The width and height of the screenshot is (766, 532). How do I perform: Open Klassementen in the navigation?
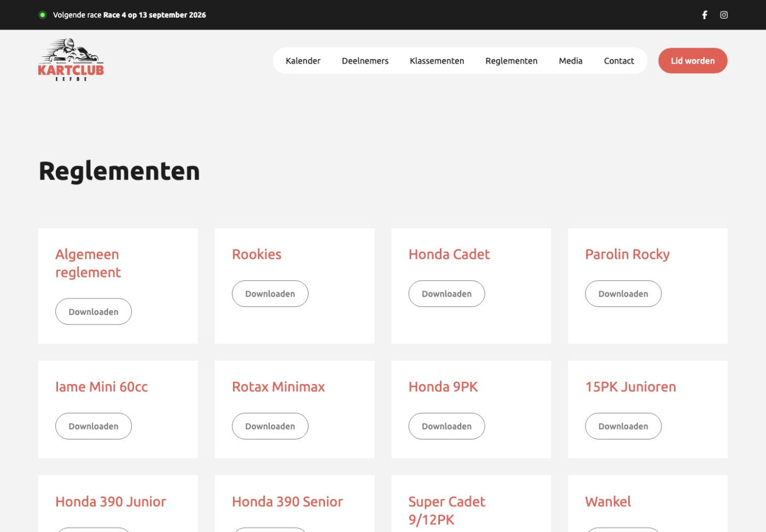437,61
